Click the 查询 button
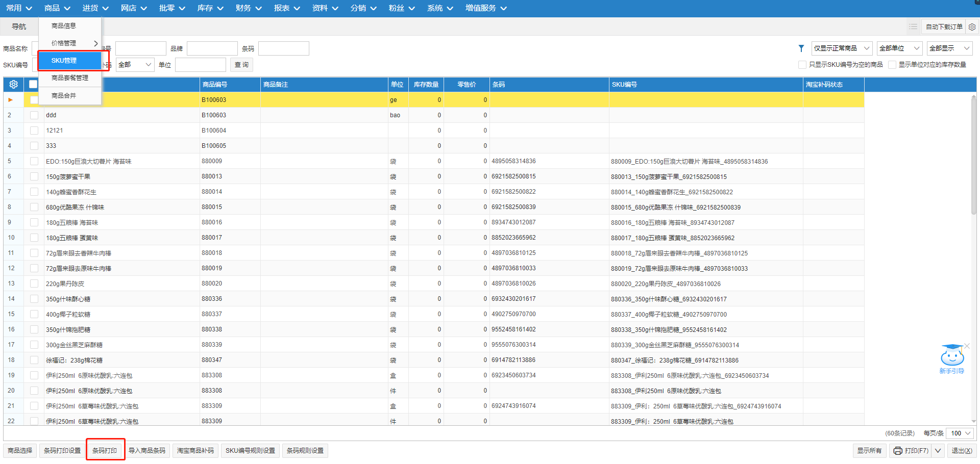980x464 pixels. [x=241, y=65]
